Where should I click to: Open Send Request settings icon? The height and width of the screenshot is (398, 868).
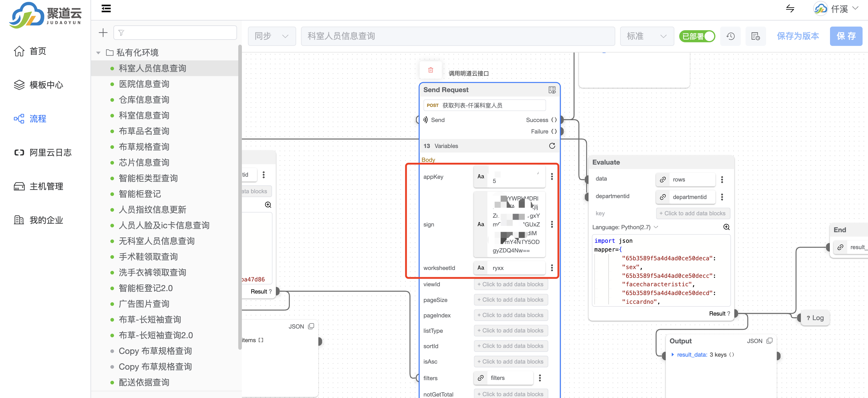(552, 90)
